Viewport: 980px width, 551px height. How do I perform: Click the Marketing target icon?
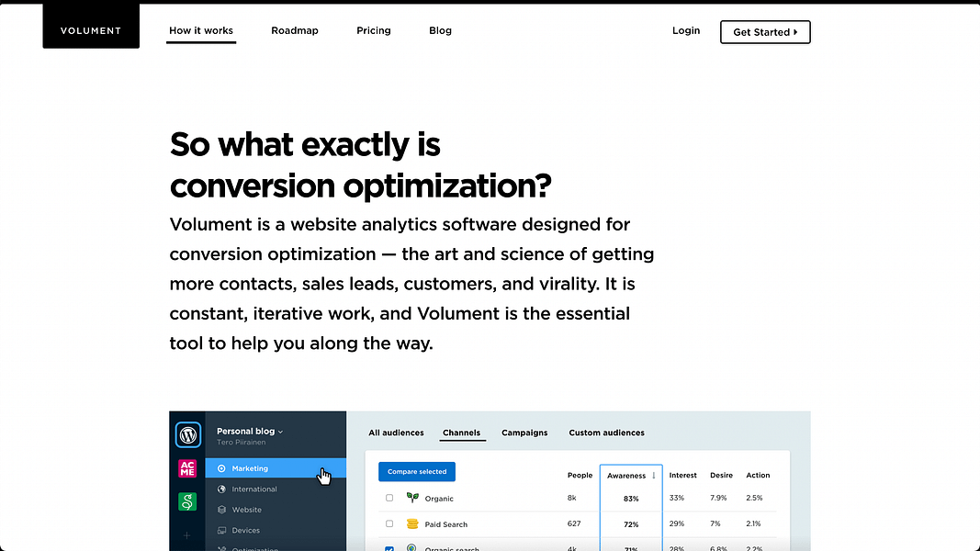click(x=221, y=468)
